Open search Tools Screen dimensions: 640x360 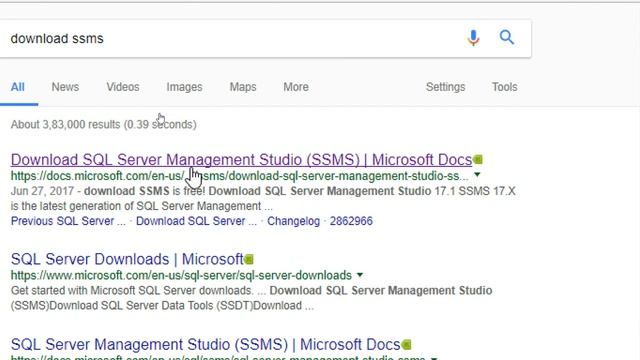pyautogui.click(x=504, y=87)
